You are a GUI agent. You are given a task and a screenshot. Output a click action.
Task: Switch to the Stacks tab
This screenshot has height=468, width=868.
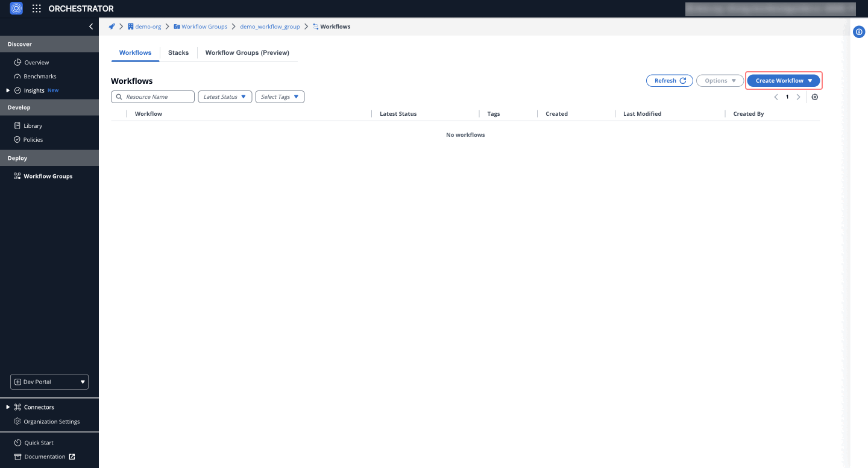point(178,52)
